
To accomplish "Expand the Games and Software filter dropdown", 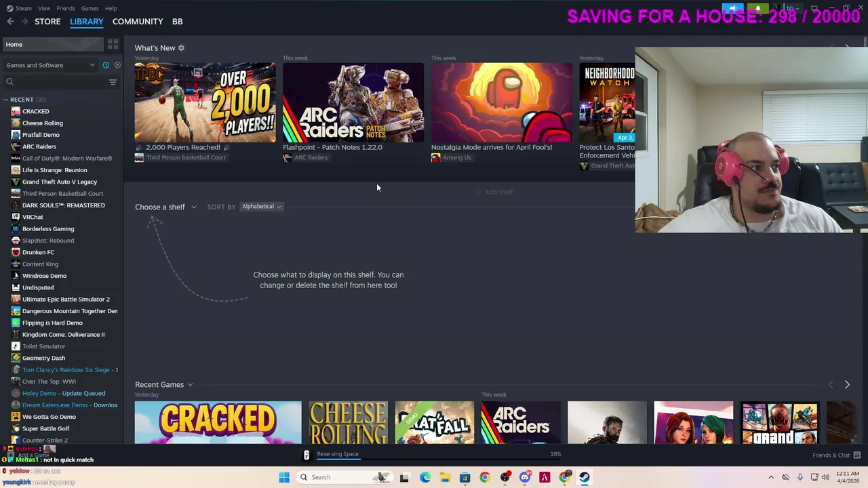I will [50, 65].
